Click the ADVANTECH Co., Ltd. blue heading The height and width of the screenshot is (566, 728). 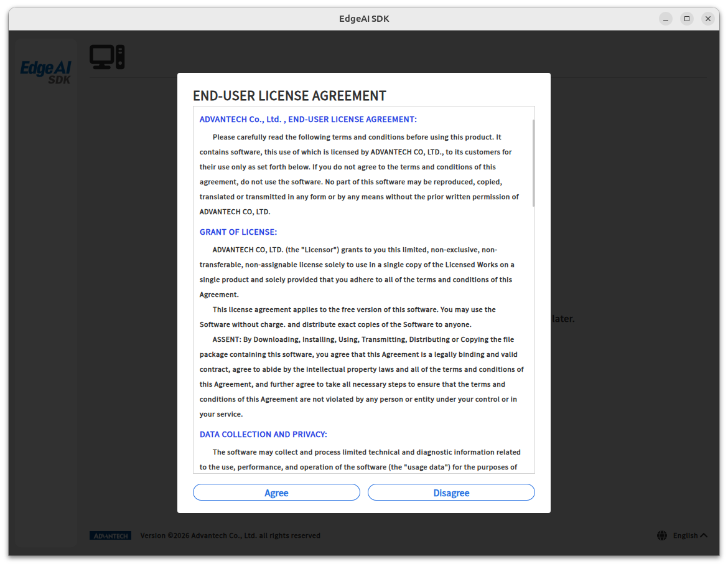tap(308, 120)
